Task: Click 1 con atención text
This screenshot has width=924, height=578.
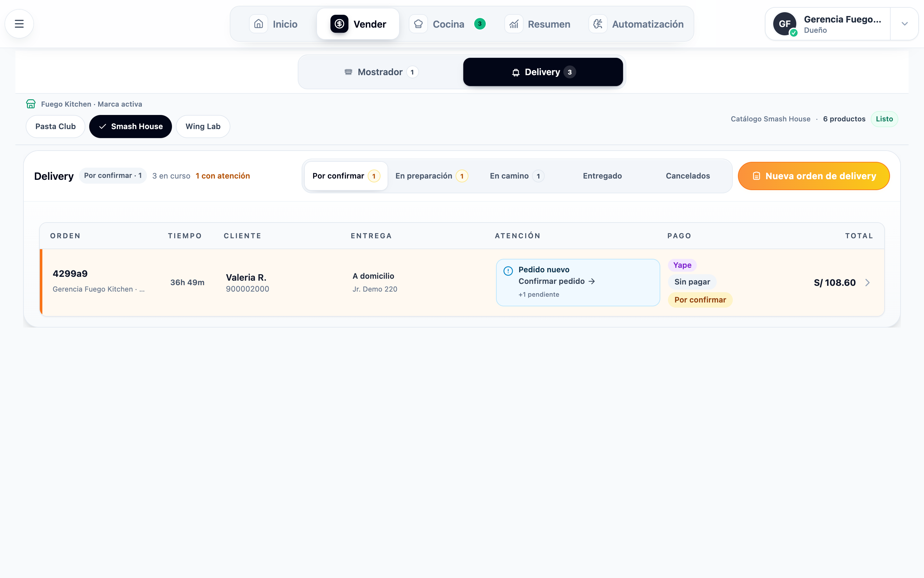Action: click(x=223, y=176)
